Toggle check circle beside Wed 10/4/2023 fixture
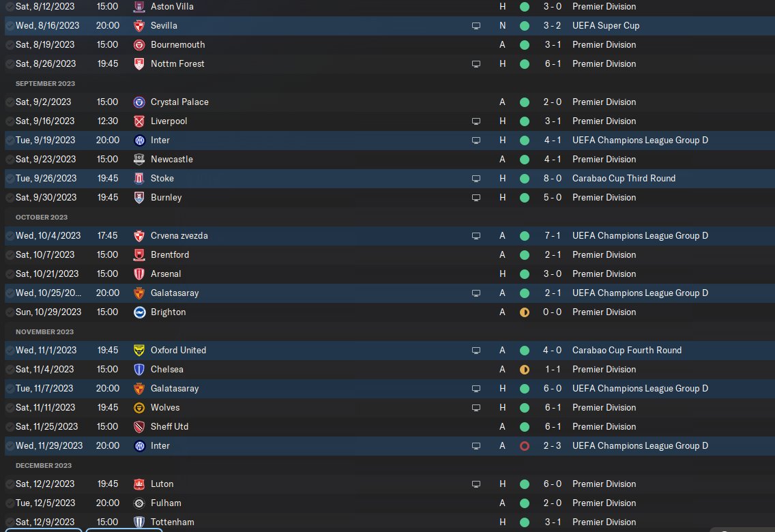The height and width of the screenshot is (532, 775). (10, 235)
